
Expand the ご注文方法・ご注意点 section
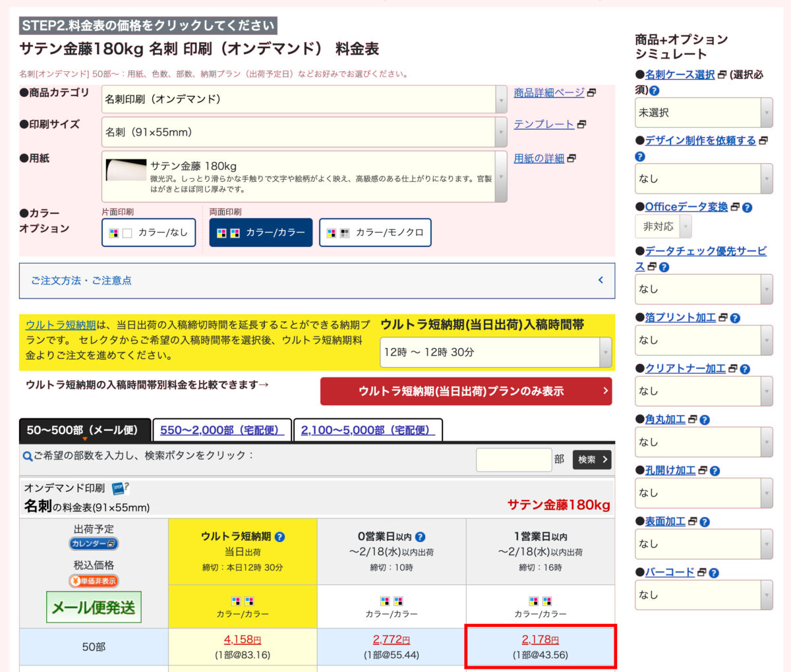tap(316, 281)
